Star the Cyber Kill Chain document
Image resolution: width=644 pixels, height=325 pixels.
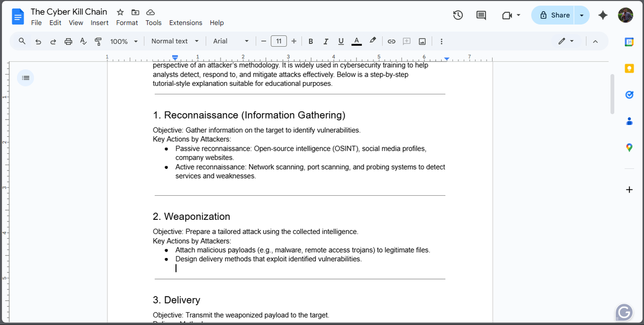click(121, 12)
